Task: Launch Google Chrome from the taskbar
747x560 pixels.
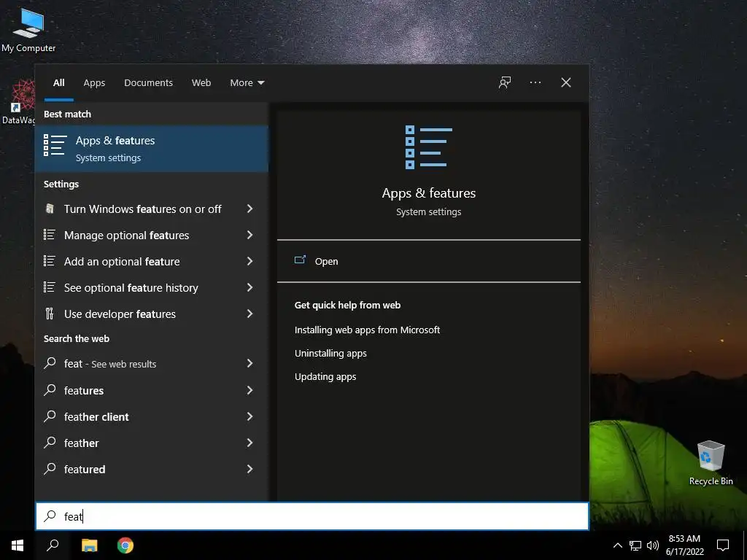Action: 125,545
